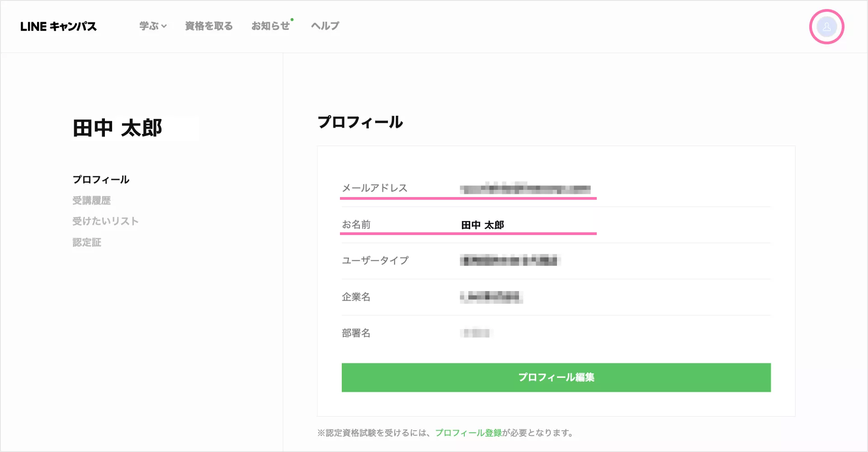The image size is (868, 452).
Task: Click the blurred 企業名 value
Action: [491, 297]
